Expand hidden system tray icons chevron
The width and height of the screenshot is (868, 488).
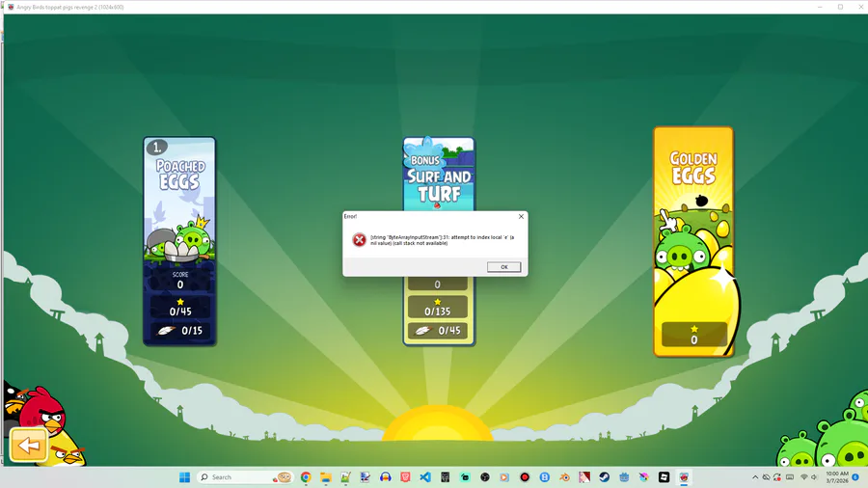(755, 477)
